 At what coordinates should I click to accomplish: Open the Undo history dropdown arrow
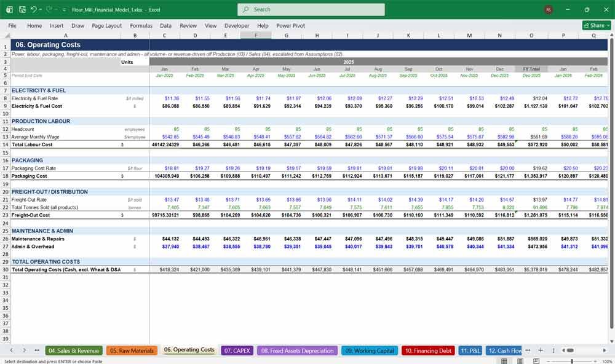pos(41,9)
